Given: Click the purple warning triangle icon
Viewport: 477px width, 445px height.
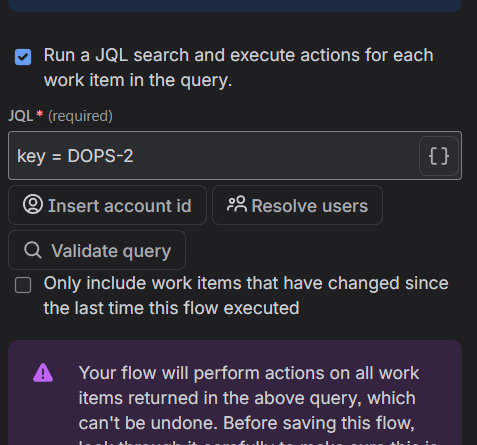Looking at the screenshot, I should click(x=43, y=373).
